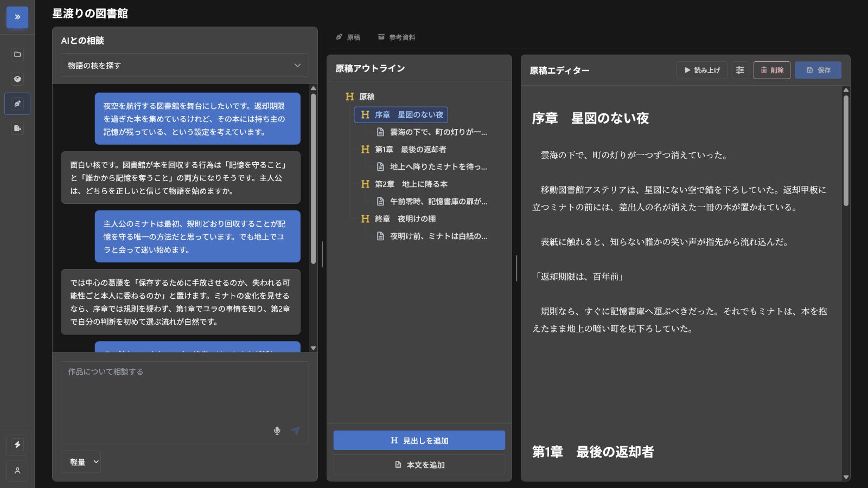Open the 軽量 model dropdown
Viewport: 868px width, 488px height.
[x=81, y=462]
